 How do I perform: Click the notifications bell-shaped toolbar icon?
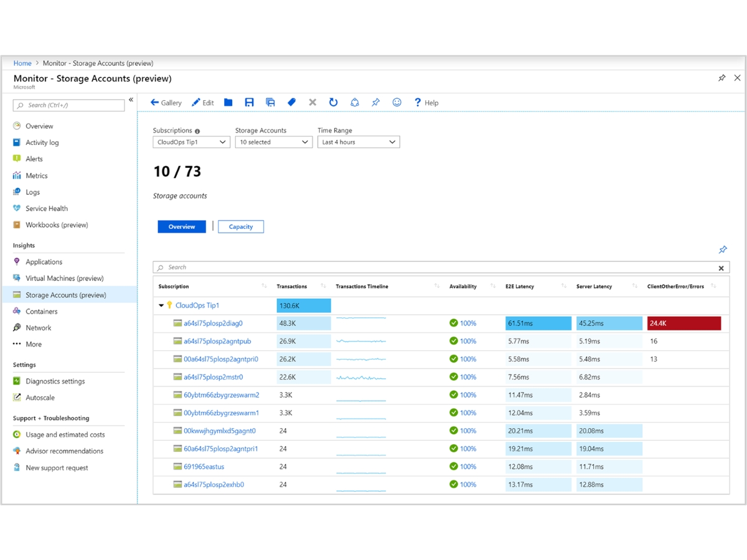coord(355,103)
